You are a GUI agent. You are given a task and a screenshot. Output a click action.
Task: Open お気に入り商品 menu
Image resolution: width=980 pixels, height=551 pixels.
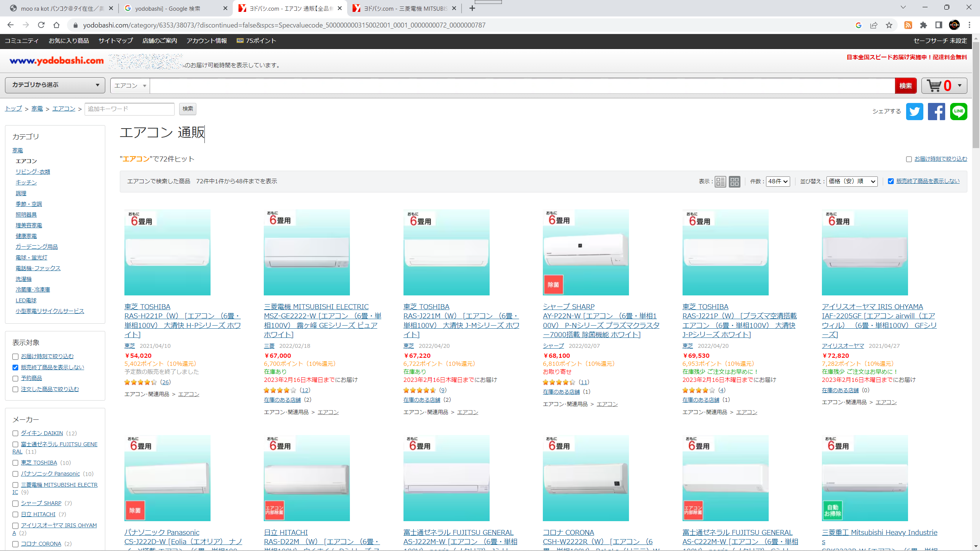click(x=69, y=41)
